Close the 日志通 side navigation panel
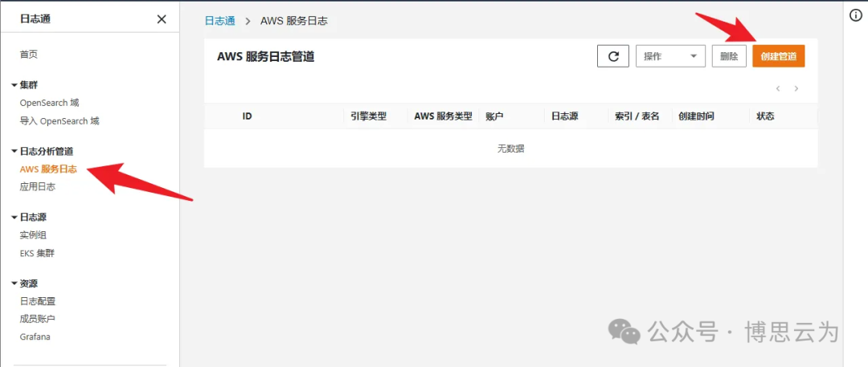Screen dimensions: 868x367 [162, 19]
